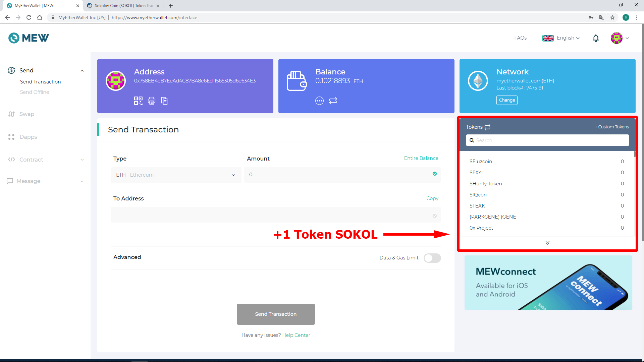Click the Amount input field
The height and width of the screenshot is (362, 644).
[342, 175]
